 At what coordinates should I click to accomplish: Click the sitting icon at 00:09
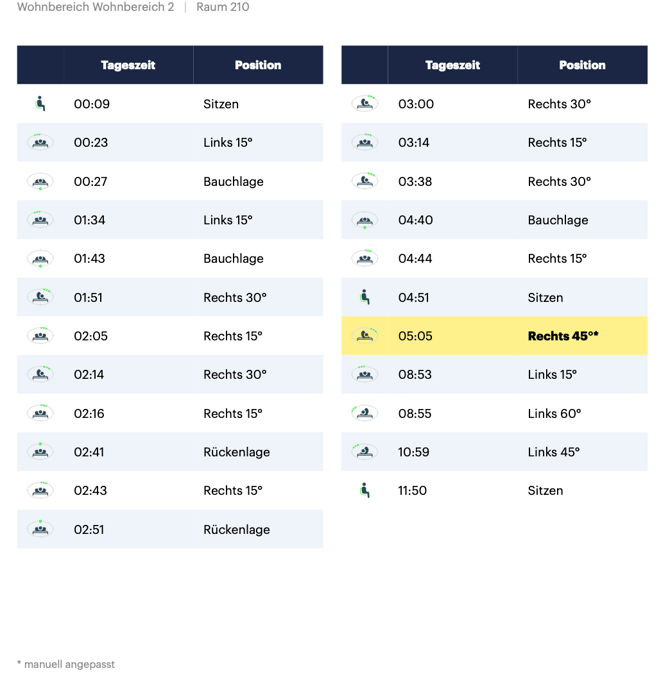[40, 104]
